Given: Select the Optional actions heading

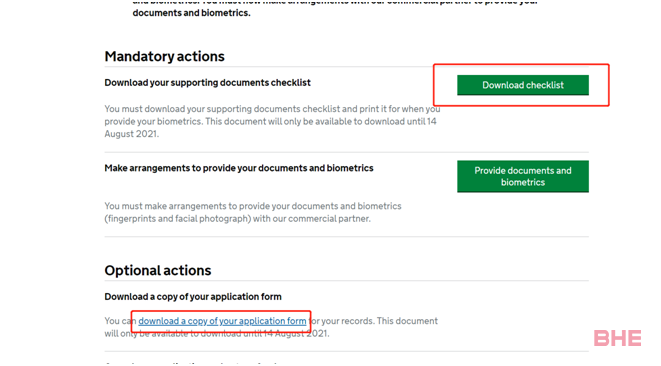Looking at the screenshot, I should [x=158, y=270].
